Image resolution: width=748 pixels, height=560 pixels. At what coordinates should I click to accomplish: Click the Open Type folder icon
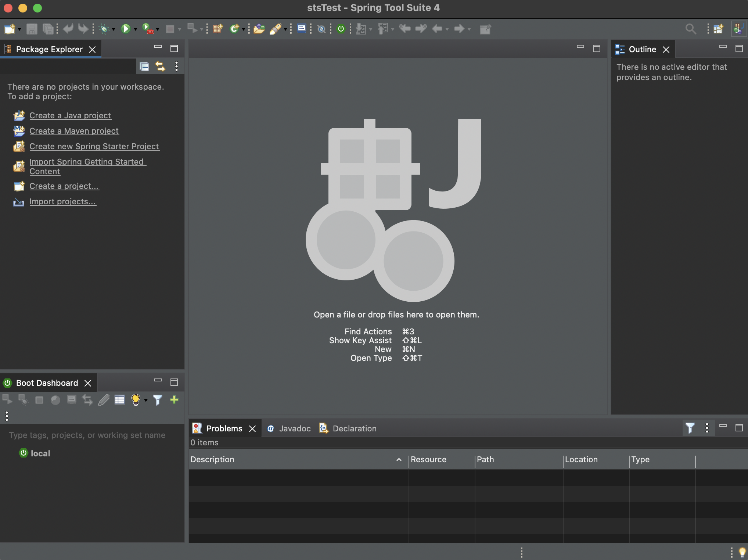coord(259,29)
